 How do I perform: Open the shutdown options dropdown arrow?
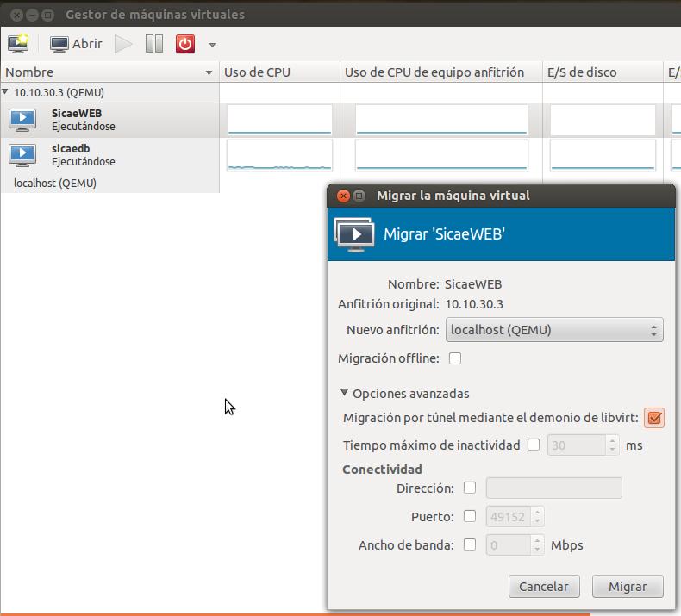[x=212, y=45]
